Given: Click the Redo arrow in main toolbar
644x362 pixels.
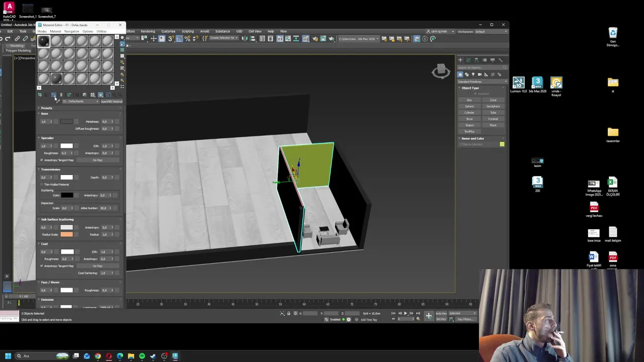Looking at the screenshot, I should pos(8,39).
